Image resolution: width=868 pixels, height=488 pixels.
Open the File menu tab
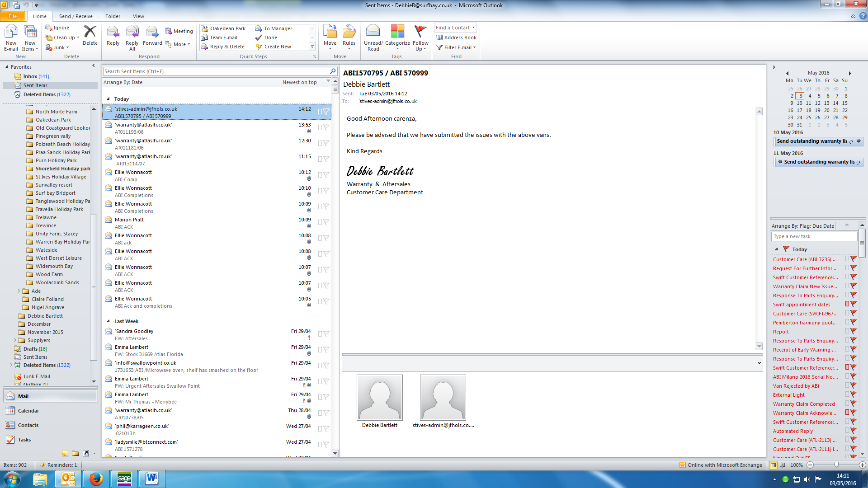[x=13, y=16]
